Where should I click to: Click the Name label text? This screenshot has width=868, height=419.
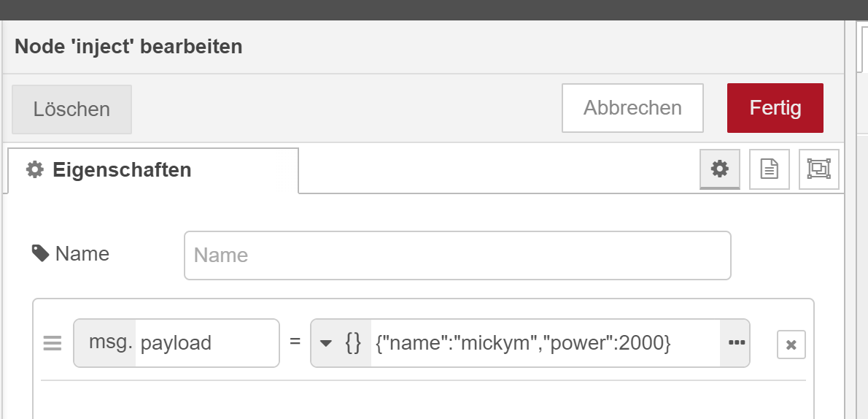click(82, 254)
